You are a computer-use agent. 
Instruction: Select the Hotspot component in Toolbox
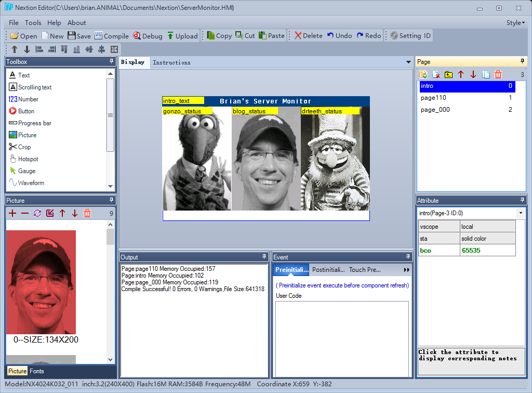pyautogui.click(x=24, y=159)
